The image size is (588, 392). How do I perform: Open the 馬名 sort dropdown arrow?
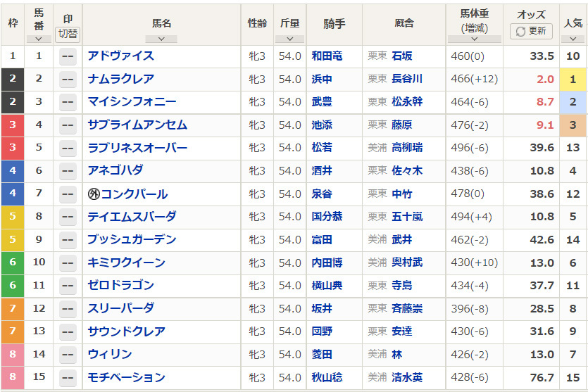pos(161,39)
